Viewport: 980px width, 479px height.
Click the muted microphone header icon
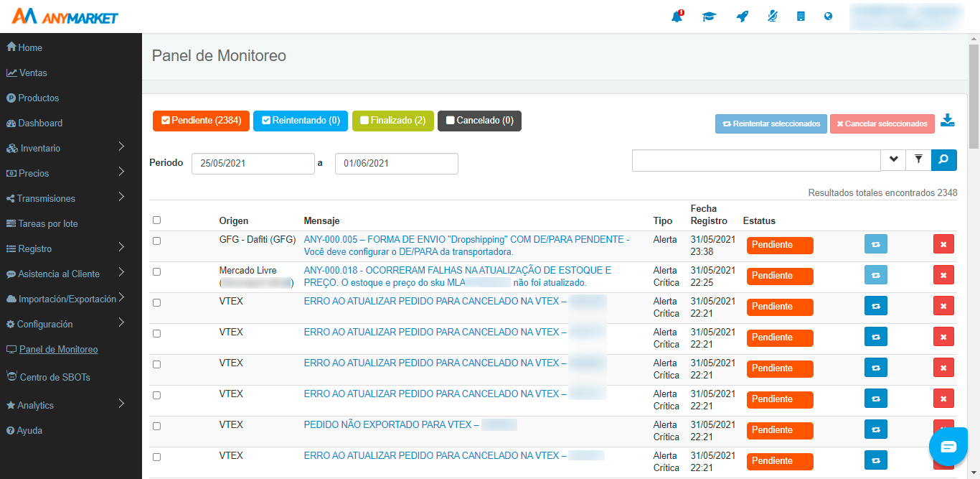click(x=772, y=17)
